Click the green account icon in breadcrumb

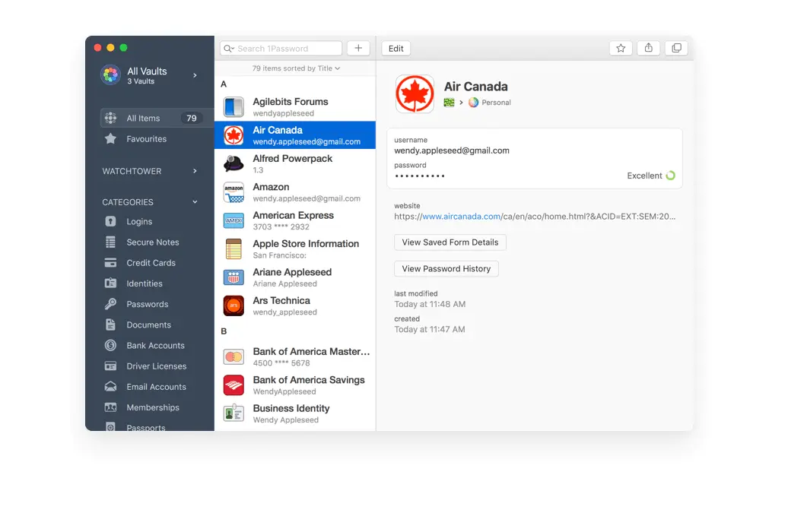tap(449, 103)
